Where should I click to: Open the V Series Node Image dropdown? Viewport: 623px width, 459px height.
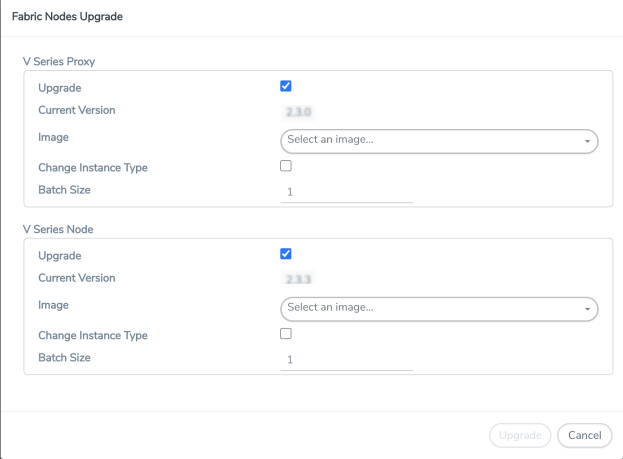pyautogui.click(x=430, y=308)
